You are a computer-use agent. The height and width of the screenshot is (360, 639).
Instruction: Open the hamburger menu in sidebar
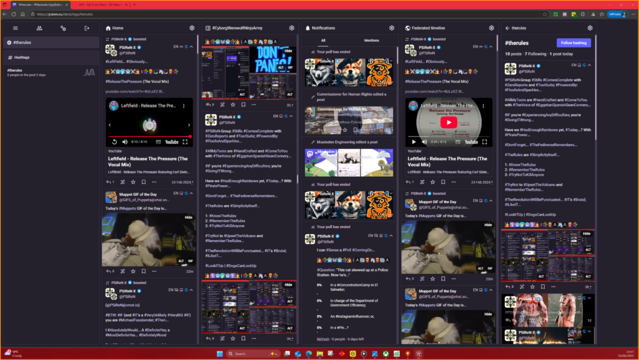click(15, 28)
